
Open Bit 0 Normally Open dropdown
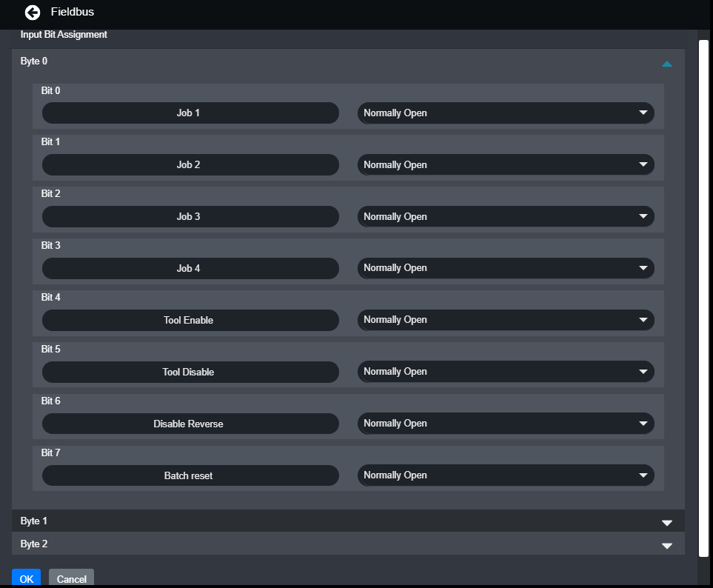click(x=506, y=113)
